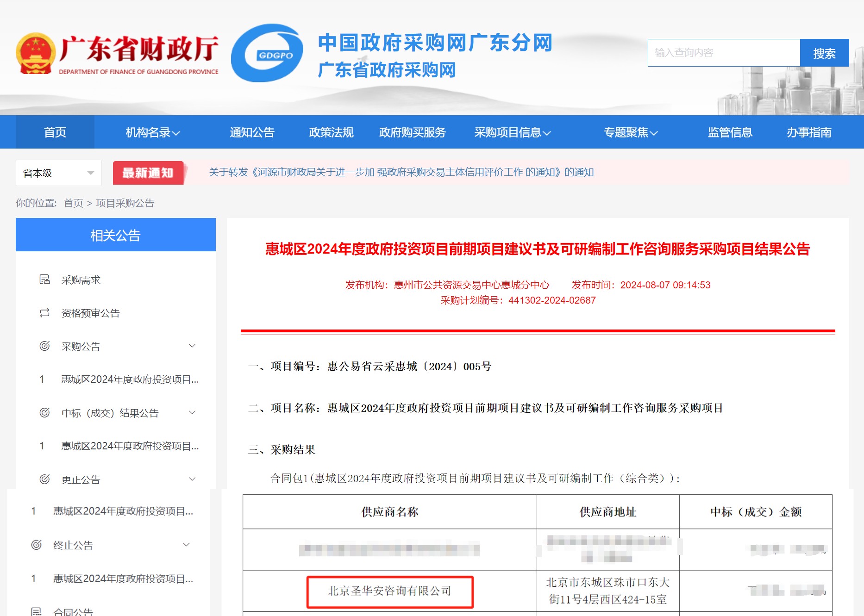
Task: Click the 资格预审公告 loop icon
Action: click(44, 313)
